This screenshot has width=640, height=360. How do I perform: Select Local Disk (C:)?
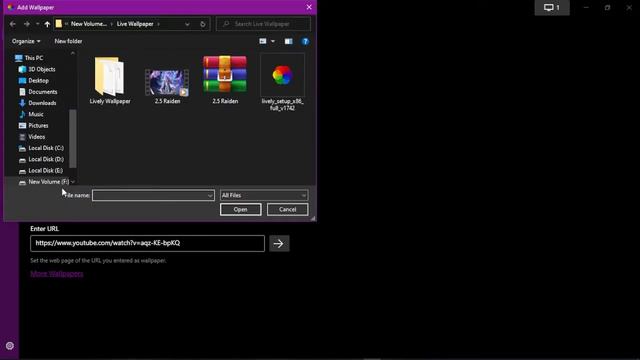(x=46, y=148)
